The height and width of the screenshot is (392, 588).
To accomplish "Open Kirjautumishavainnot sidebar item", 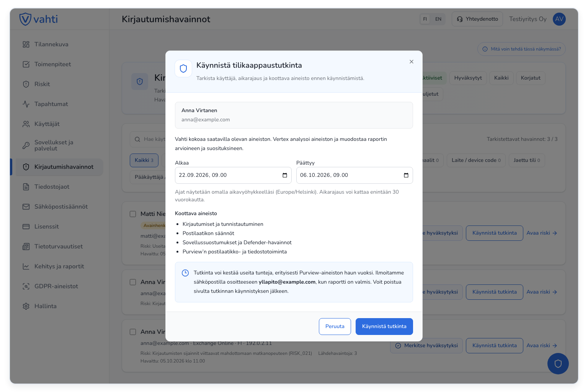I will point(59,167).
